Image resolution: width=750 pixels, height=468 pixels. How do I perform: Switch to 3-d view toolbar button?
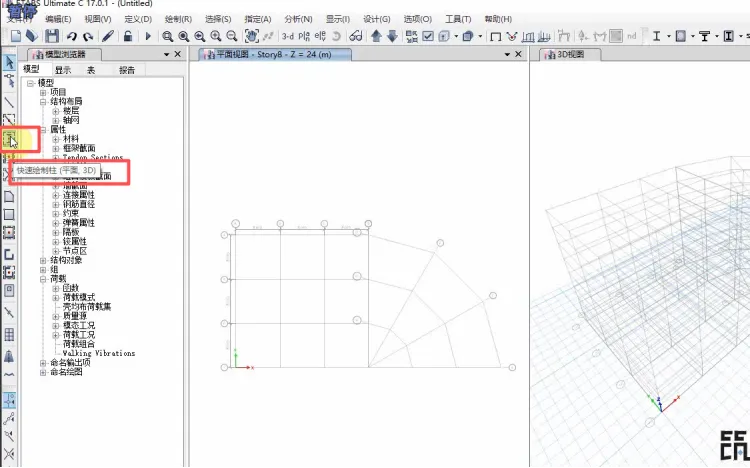[288, 36]
